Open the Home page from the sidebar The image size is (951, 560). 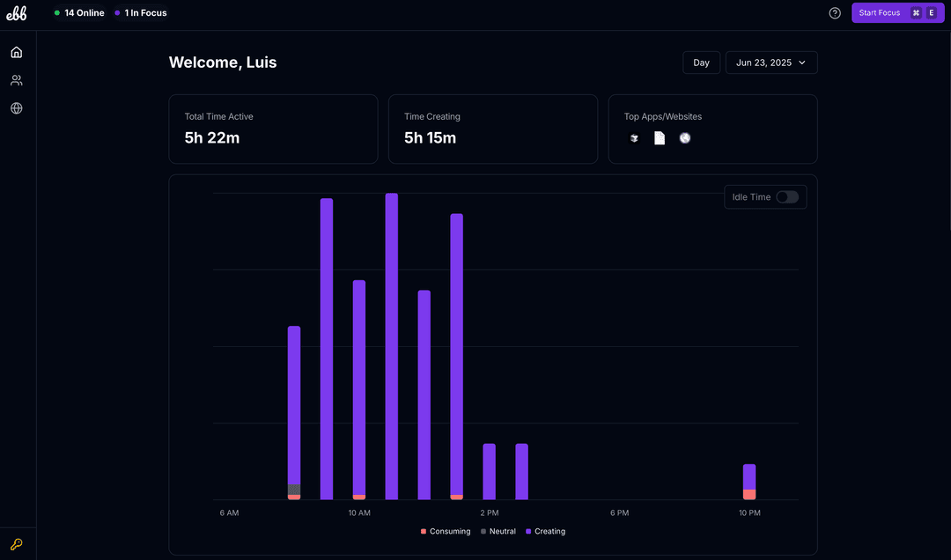17,52
